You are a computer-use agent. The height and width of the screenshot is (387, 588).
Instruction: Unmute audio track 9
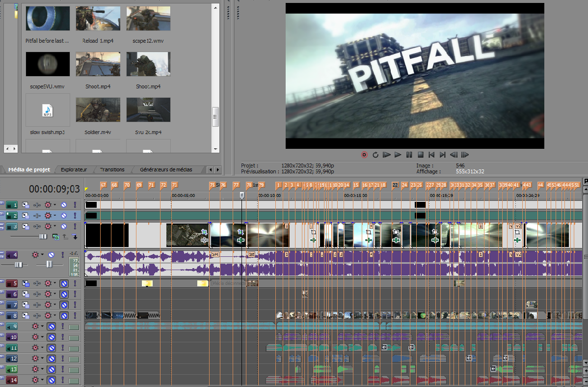52,327
